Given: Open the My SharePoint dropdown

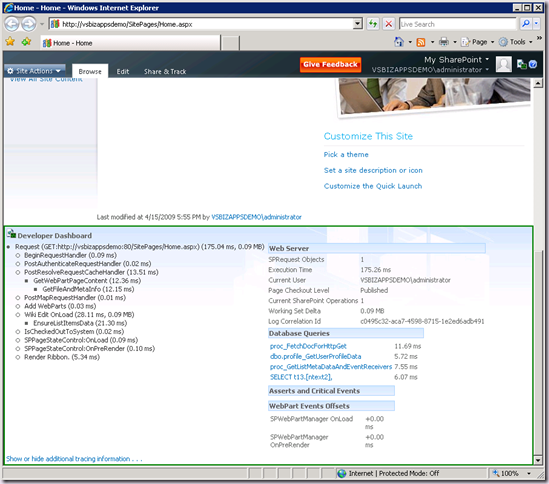Looking at the screenshot, I should [456, 60].
